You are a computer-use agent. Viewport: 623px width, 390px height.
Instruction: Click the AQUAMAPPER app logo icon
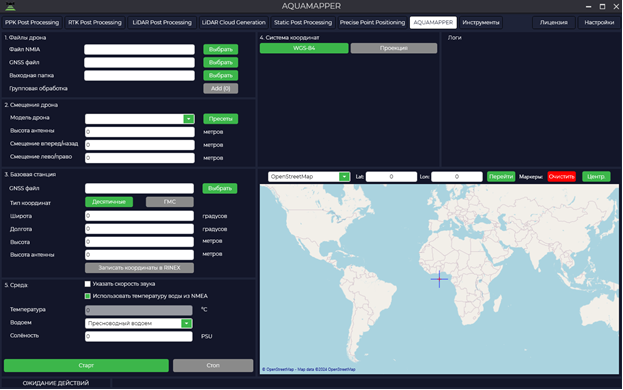click(x=10, y=6)
